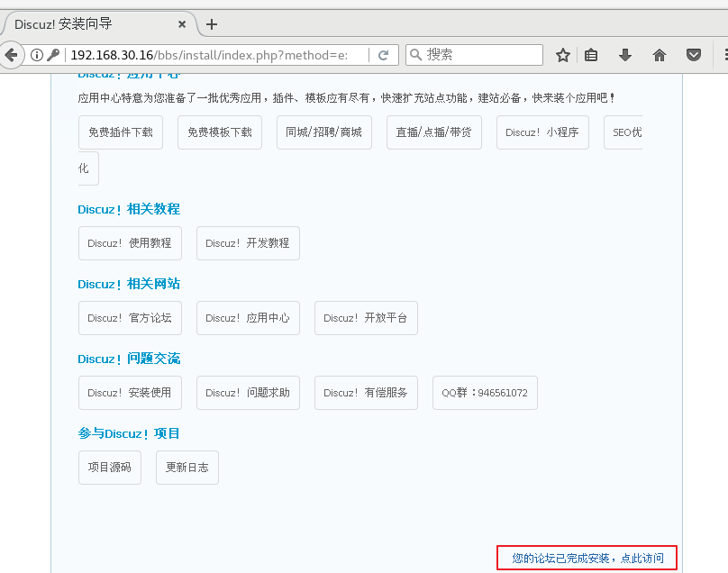Visit Discuz! 应用中心
This screenshot has height=573, width=728.
point(248,318)
